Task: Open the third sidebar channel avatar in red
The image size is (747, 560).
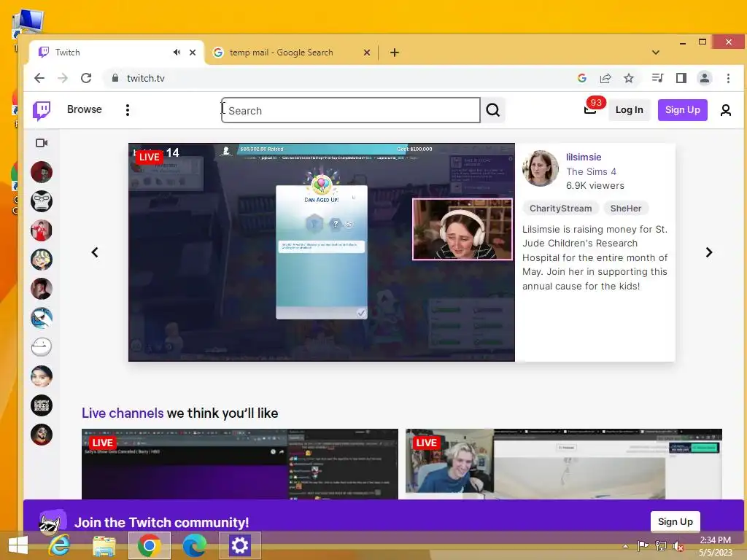Action: 42,230
